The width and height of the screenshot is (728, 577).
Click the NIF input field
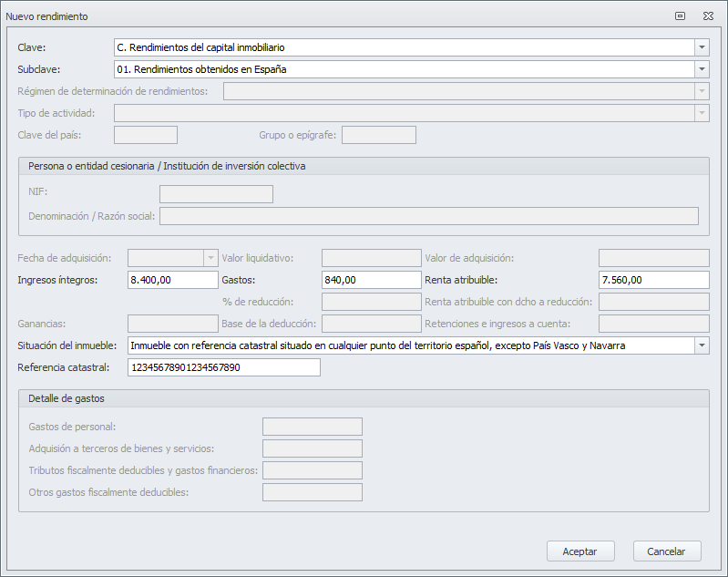216,193
